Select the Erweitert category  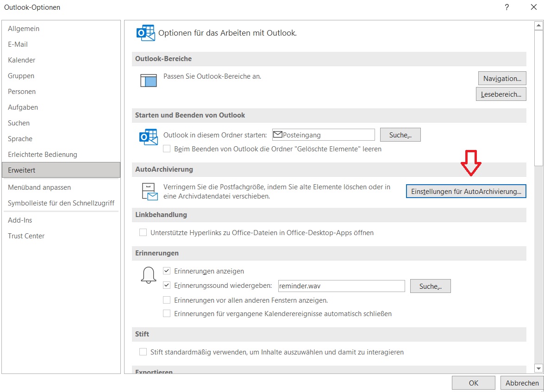(61, 170)
